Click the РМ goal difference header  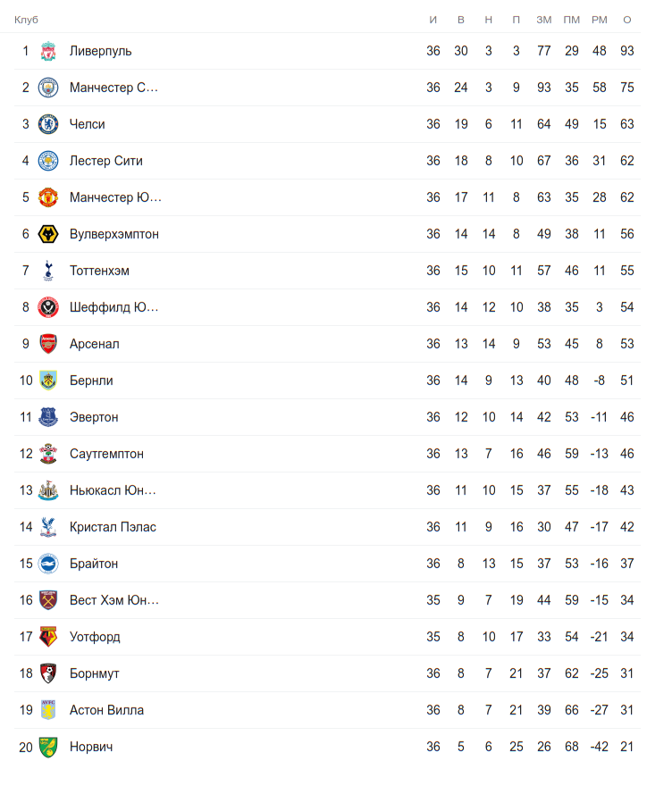[600, 20]
